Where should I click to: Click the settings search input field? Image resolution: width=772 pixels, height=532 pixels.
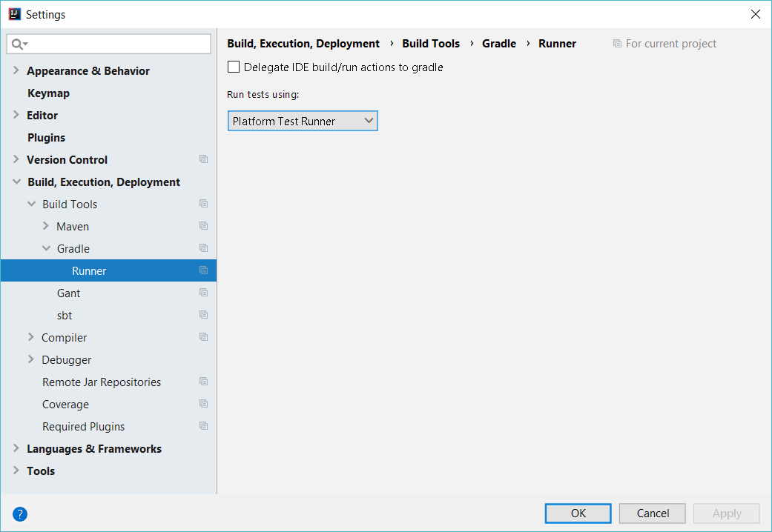109,44
